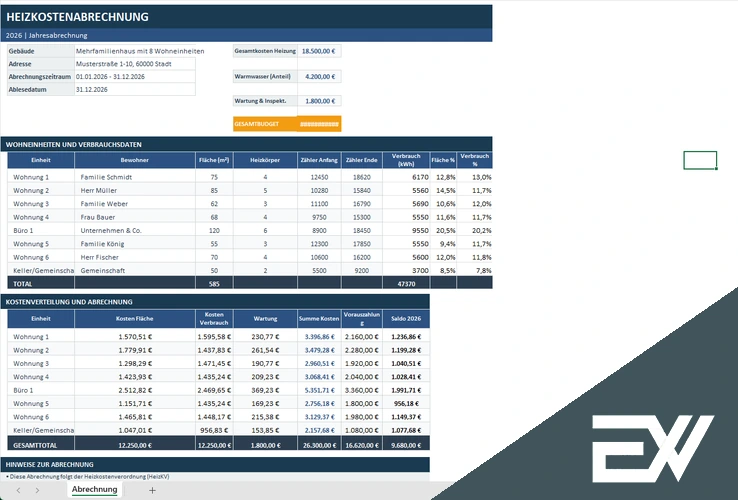Select the Gesamtkosten Heizung value 18.500,00 €

[319, 51]
